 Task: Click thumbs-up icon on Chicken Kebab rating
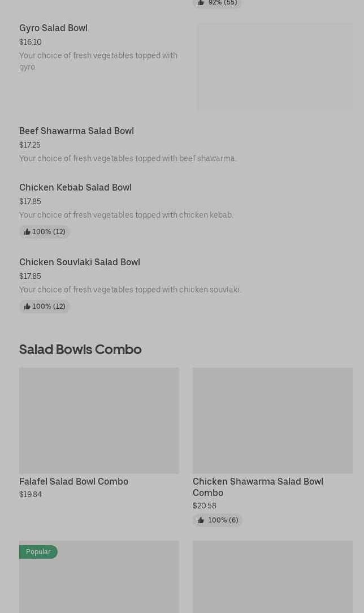[27, 232]
